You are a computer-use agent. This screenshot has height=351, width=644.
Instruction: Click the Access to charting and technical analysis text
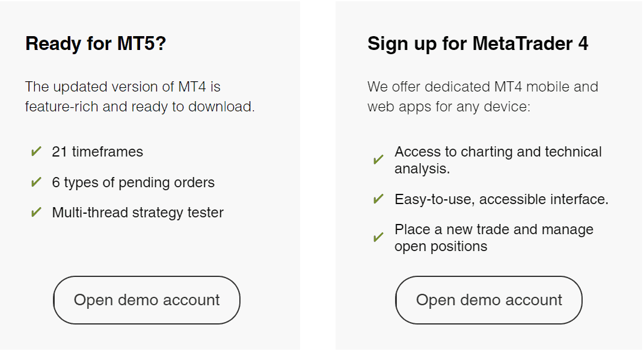click(498, 160)
